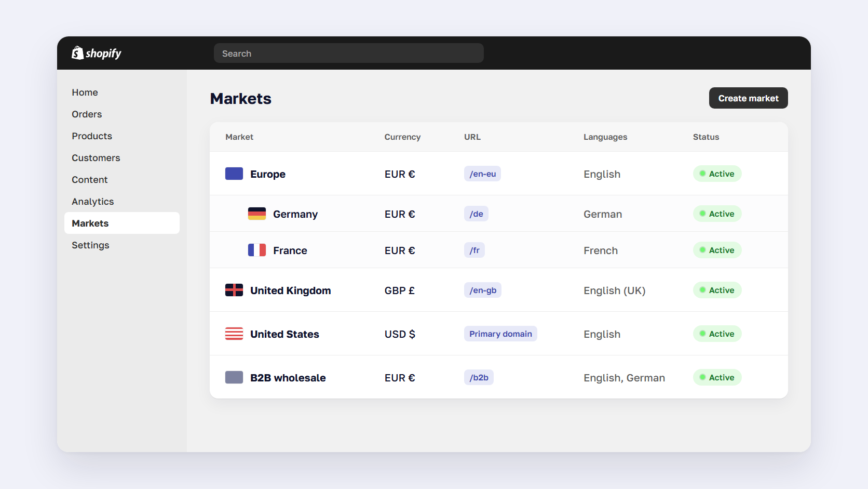Open Settings from the sidebar

point(122,245)
